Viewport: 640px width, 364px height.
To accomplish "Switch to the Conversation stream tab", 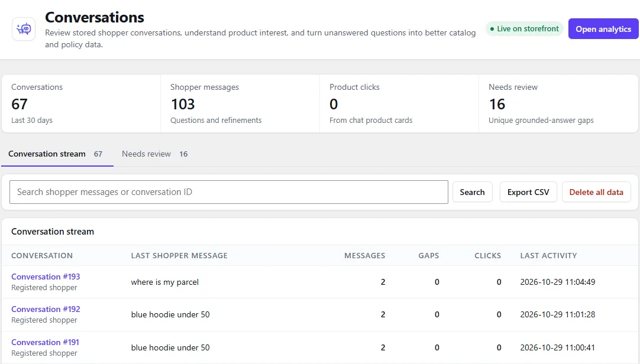I will click(x=57, y=154).
